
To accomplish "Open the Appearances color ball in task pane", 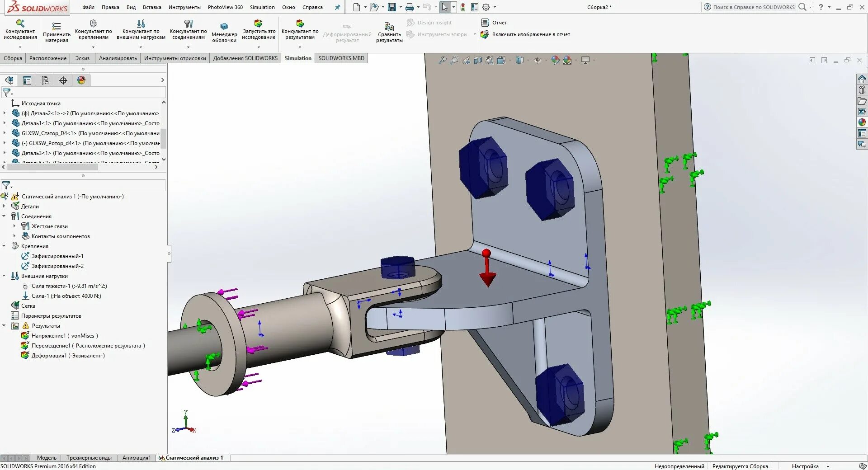I will tap(862, 122).
